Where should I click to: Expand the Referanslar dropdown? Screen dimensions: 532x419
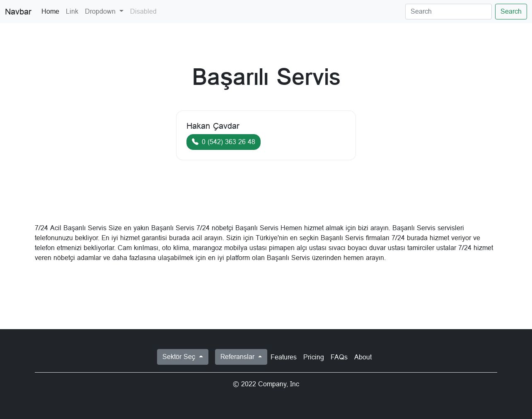tap(241, 357)
